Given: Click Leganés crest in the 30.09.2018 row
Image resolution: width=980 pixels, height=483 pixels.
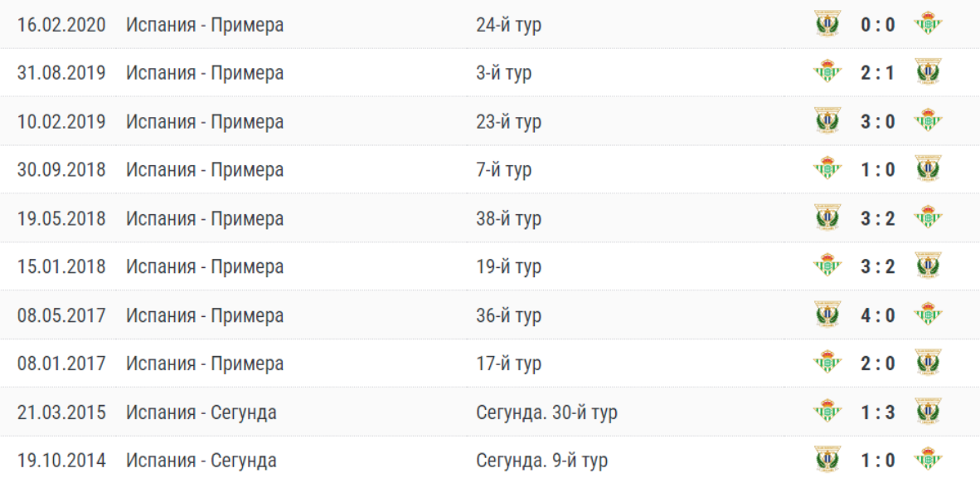Looking at the screenshot, I should 928,169.
